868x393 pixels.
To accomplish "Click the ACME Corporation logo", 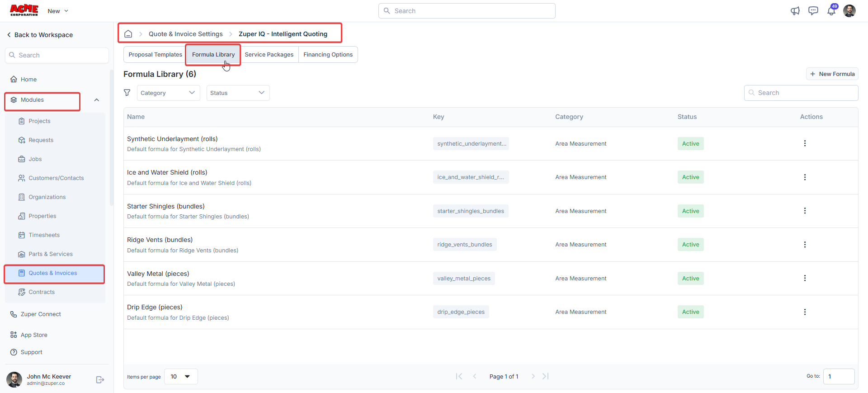I will 24,10.
